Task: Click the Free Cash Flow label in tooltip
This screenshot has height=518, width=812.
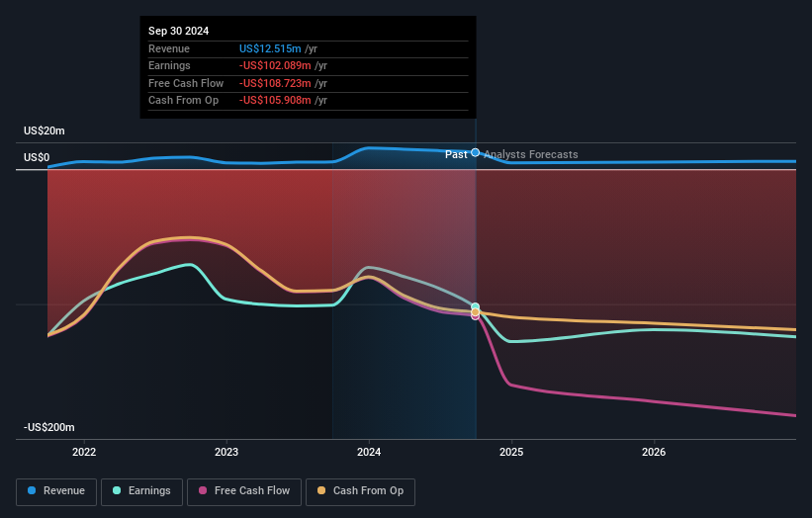Action: [x=186, y=83]
